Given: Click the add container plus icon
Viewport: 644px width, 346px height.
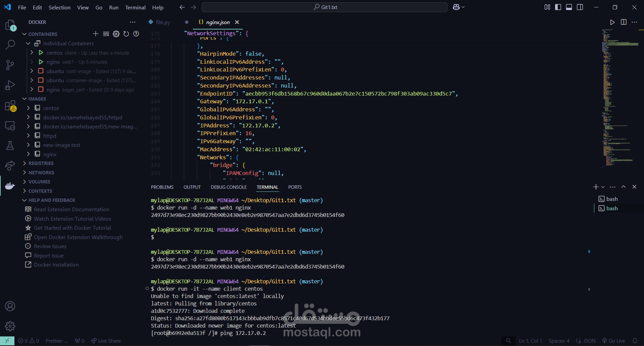Looking at the screenshot, I should click(96, 34).
